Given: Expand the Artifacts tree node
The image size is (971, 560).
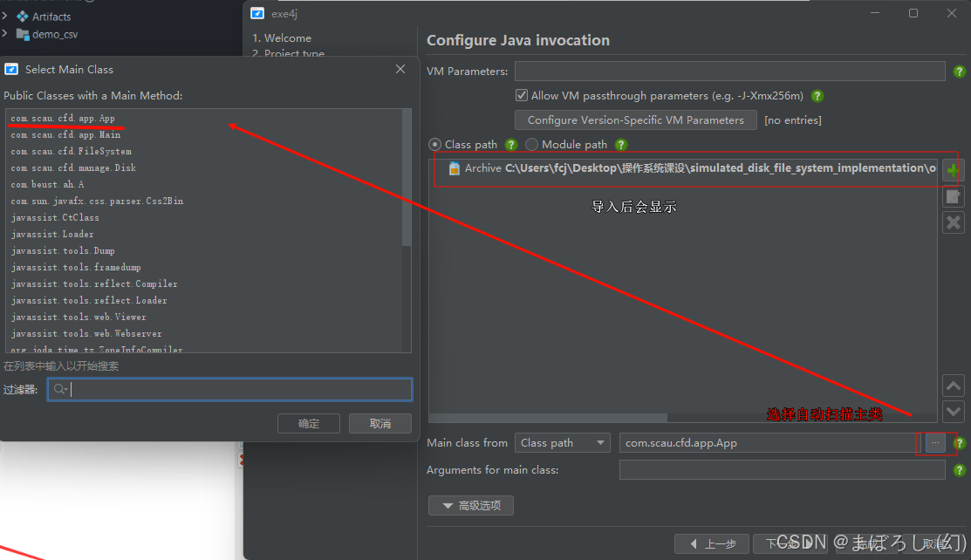Looking at the screenshot, I should 5,16.
